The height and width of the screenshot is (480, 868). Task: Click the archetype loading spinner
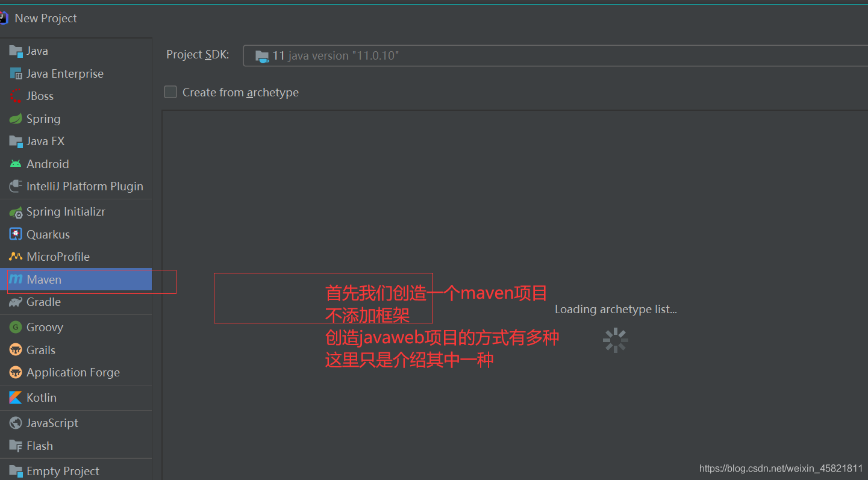coord(615,340)
